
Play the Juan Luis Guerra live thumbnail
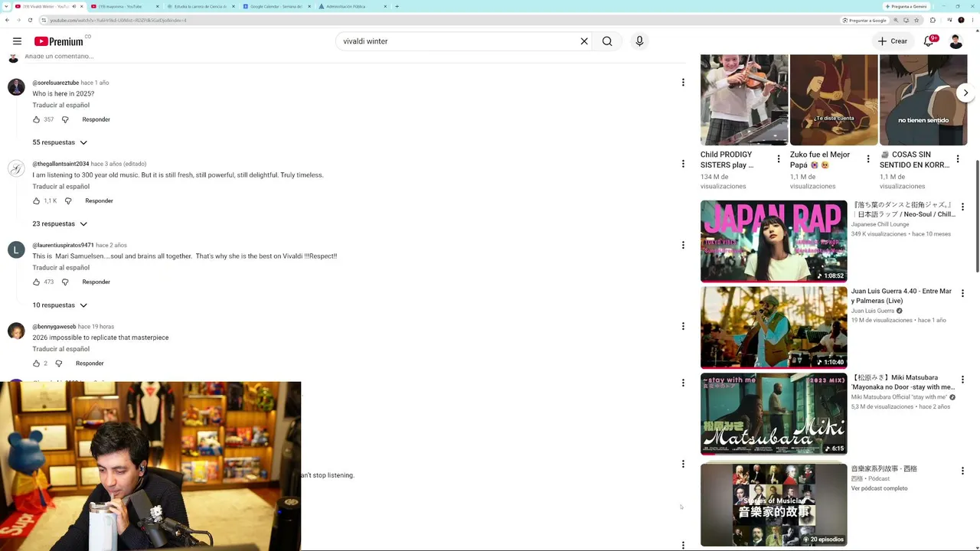point(773,328)
